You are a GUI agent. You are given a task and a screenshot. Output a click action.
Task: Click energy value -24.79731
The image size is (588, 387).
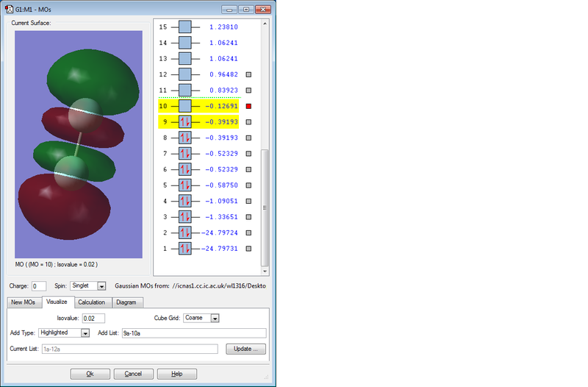[220, 249]
